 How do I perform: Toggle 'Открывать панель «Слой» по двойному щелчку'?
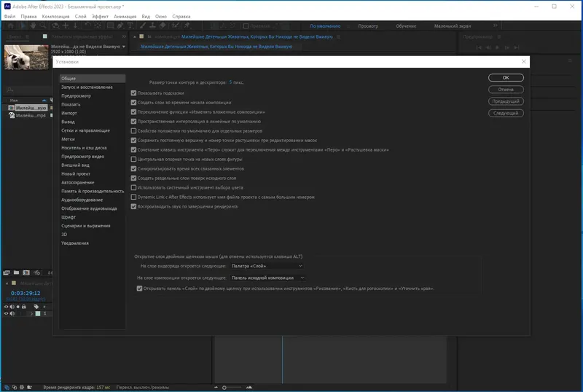(139, 289)
